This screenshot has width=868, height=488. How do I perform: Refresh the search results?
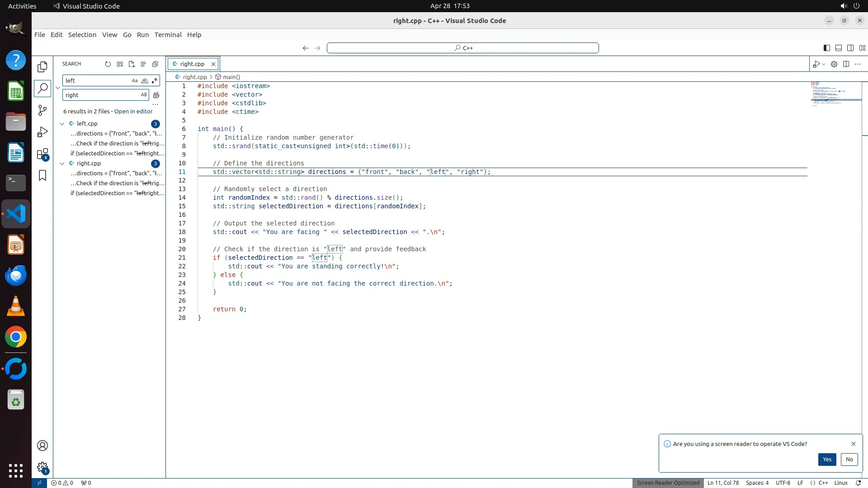(x=108, y=64)
